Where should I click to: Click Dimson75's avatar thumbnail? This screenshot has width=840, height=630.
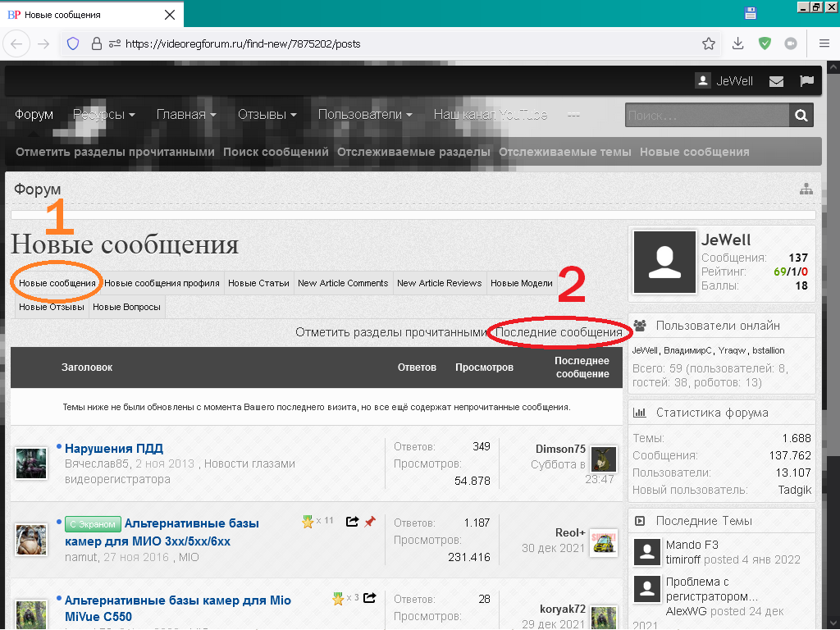(x=603, y=459)
